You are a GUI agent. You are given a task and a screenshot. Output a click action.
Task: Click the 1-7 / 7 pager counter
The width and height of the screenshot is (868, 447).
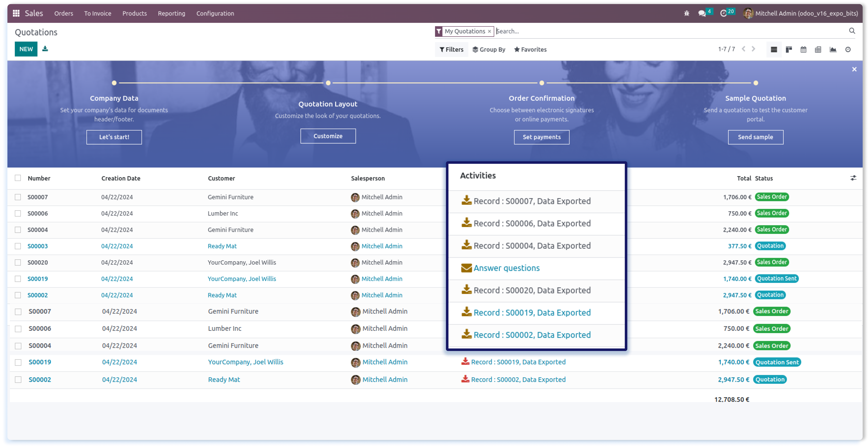pos(726,49)
